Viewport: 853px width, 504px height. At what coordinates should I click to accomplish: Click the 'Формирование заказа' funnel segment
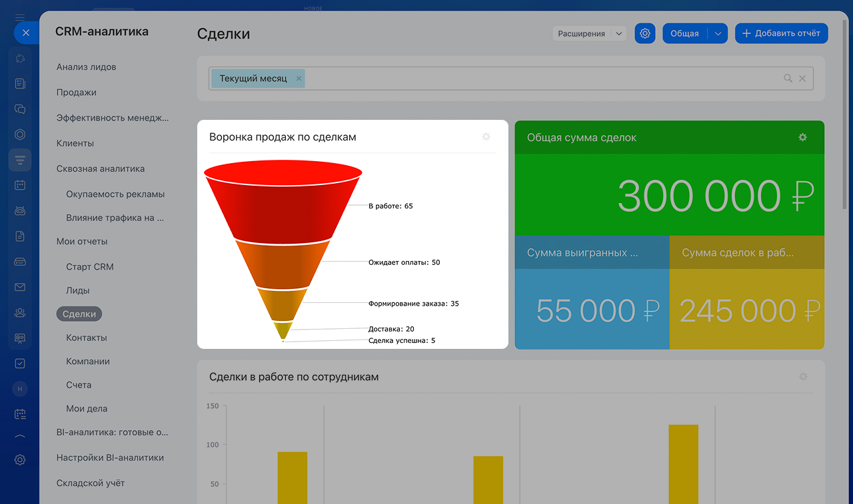(x=283, y=305)
